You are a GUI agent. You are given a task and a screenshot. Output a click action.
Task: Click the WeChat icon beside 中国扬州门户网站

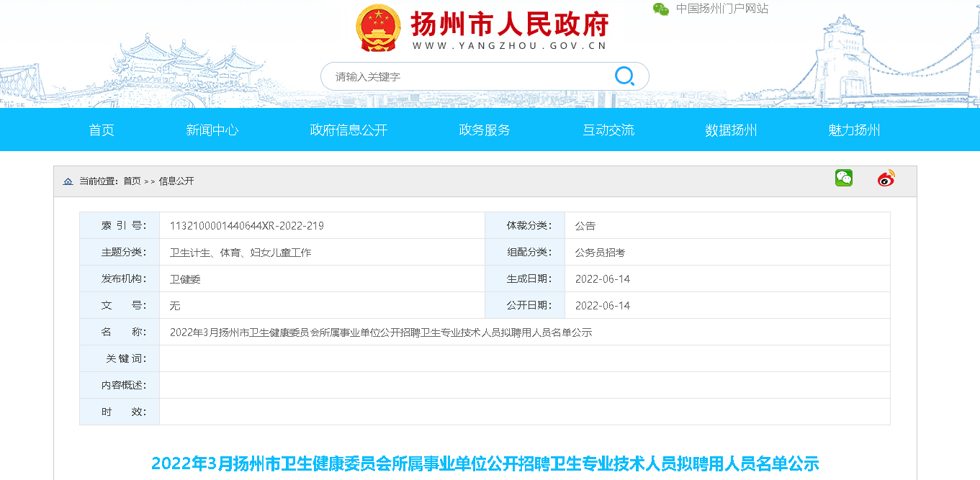660,9
